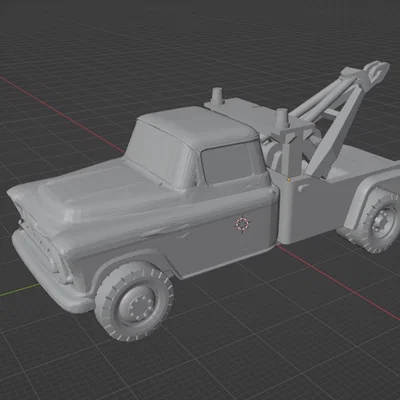Click the orange object origin dot
400x400 pixels.
coord(289,179)
